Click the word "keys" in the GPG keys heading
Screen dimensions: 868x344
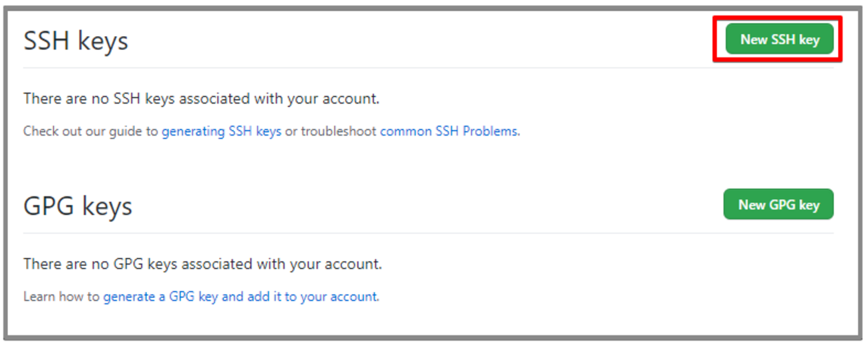click(106, 206)
